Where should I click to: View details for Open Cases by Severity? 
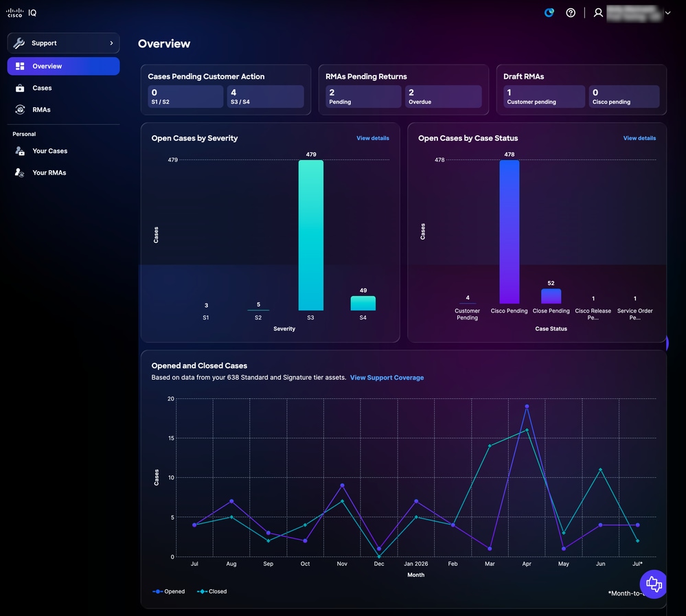373,138
